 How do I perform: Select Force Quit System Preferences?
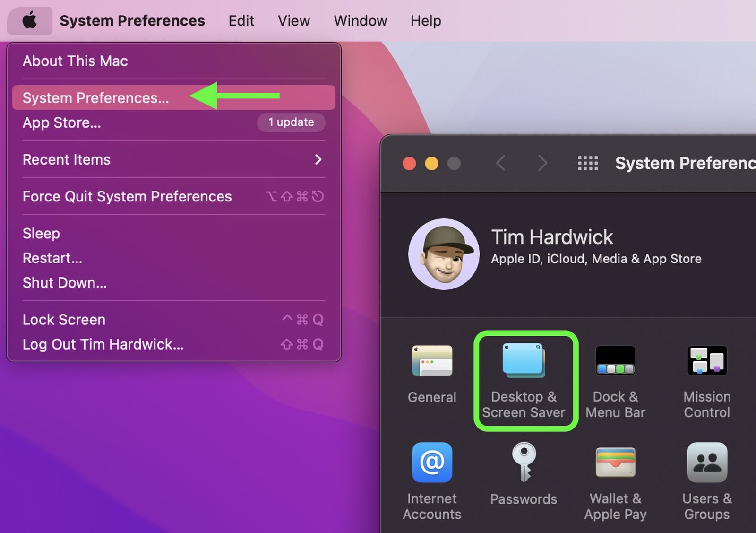(x=127, y=196)
